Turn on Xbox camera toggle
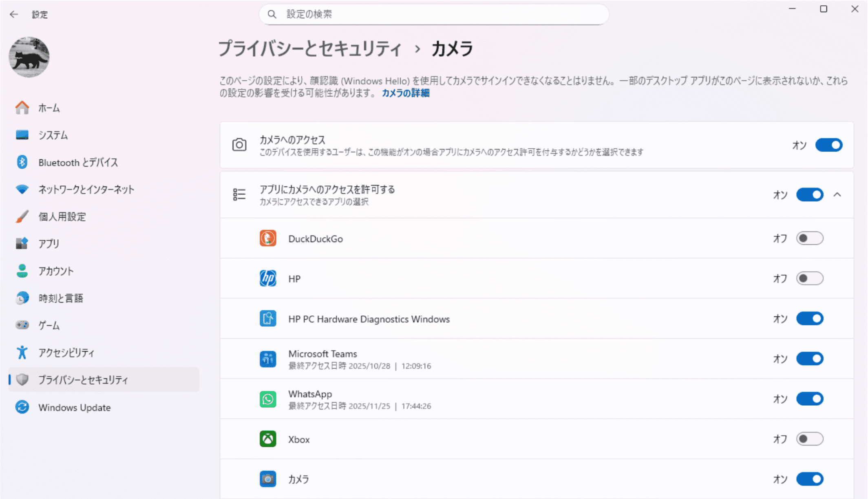Image resolution: width=868 pixels, height=499 pixels. 810,439
